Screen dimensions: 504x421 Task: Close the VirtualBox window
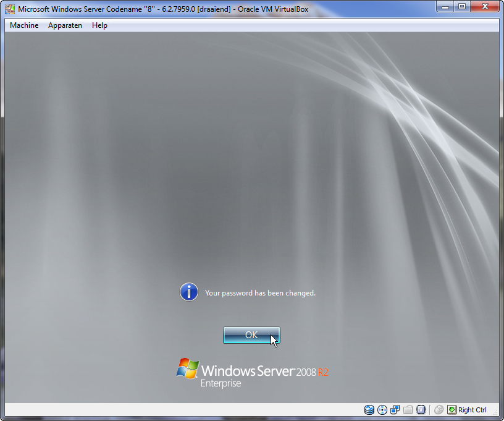pos(485,7)
